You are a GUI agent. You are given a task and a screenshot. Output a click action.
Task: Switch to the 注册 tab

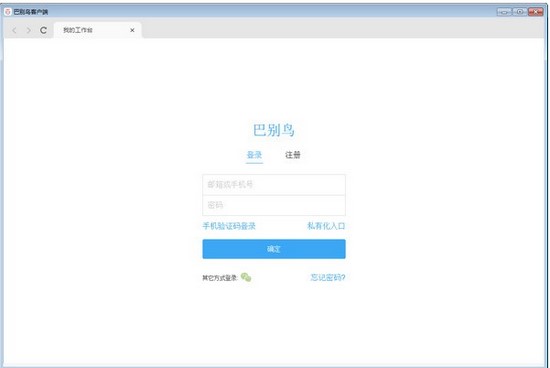(x=293, y=155)
